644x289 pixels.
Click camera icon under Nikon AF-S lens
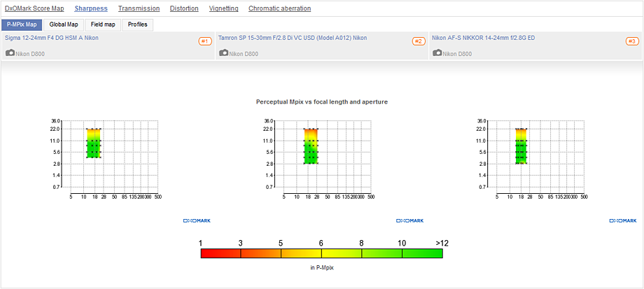pos(437,52)
